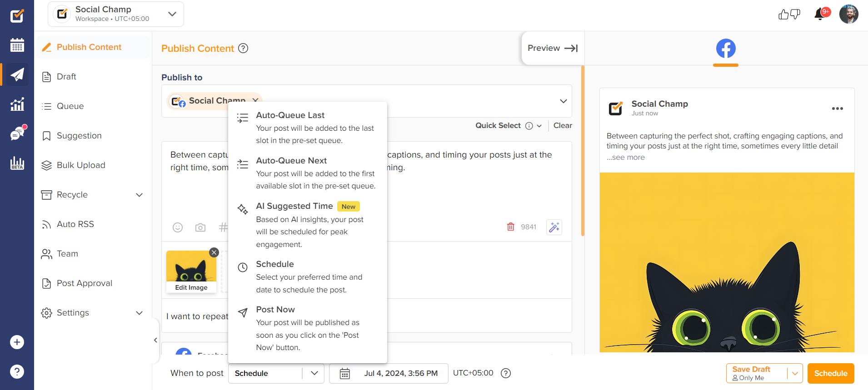Click the Facebook preview tab

726,49
